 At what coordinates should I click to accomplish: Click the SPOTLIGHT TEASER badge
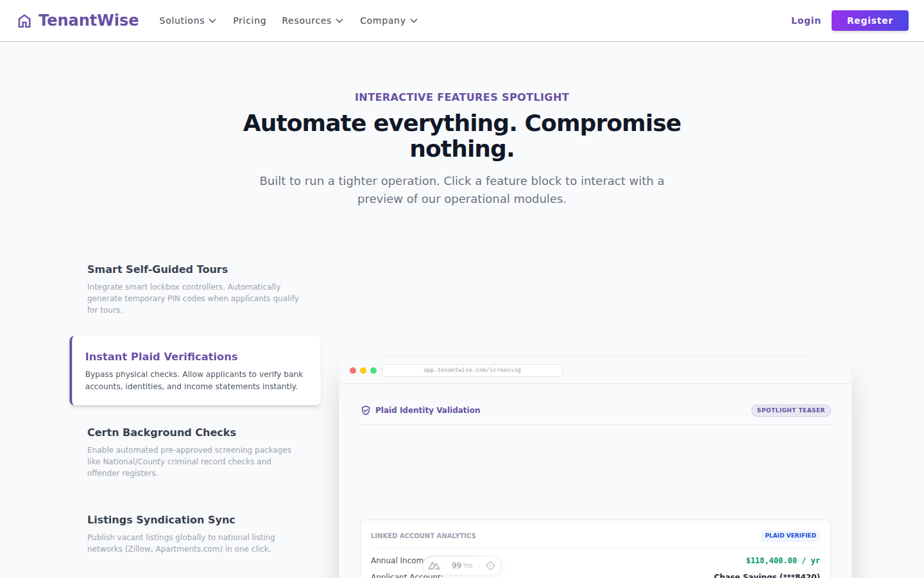click(791, 410)
